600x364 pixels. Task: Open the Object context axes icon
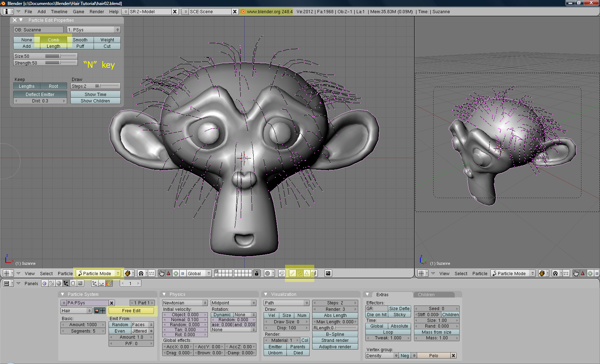pyautogui.click(x=66, y=283)
